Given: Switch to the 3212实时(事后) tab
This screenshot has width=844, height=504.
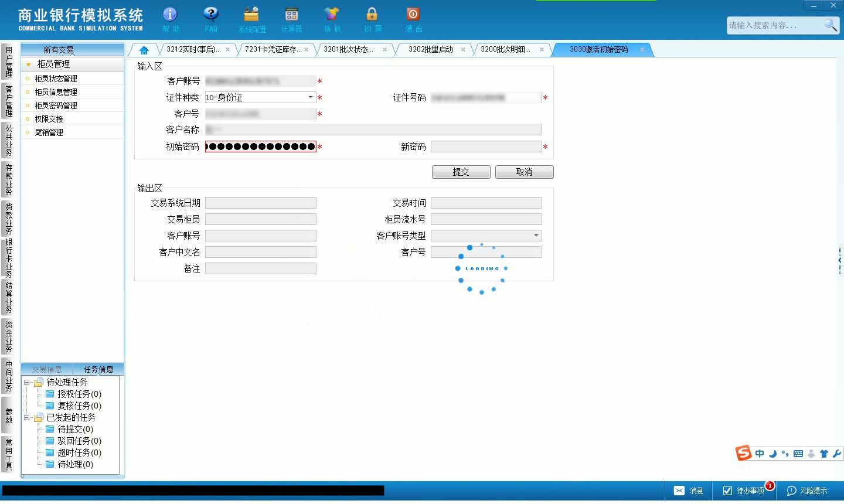Looking at the screenshot, I should (x=194, y=50).
